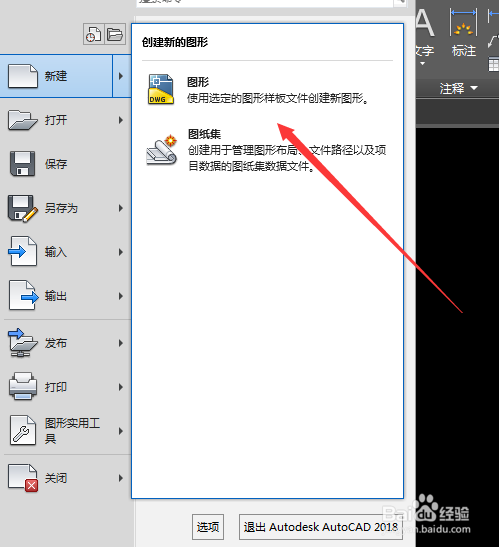Click the DWG drawing (图形) file icon
Image resolution: width=499 pixels, height=547 pixels.
point(161,89)
